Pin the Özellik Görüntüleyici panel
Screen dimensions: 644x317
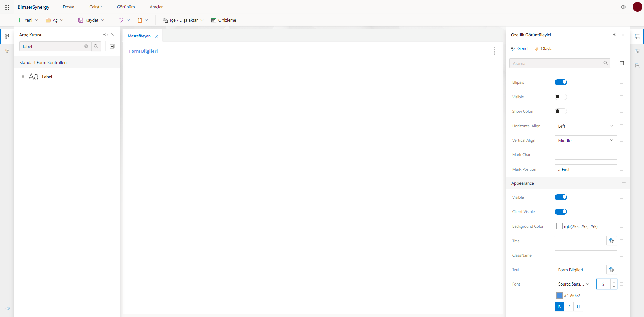[x=615, y=35]
